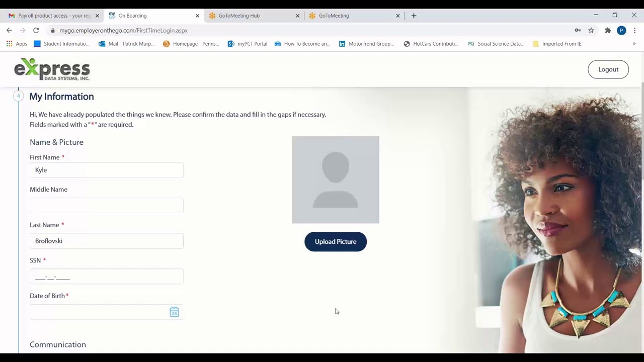Close the last GoToMeeting tab
The image size is (644, 362).
(x=397, y=16)
